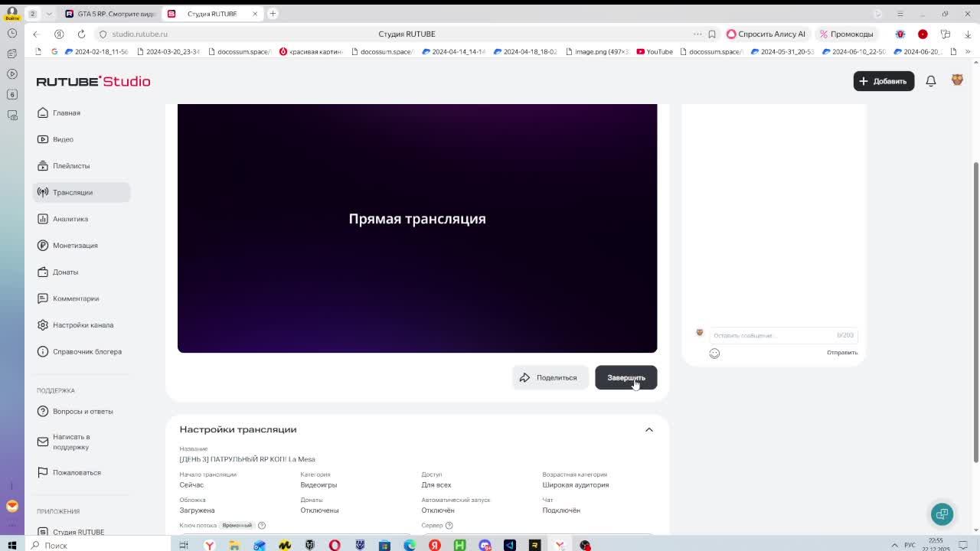The width and height of the screenshot is (980, 551).
Task: Click the Добавить button
Action: pyautogui.click(x=884, y=81)
